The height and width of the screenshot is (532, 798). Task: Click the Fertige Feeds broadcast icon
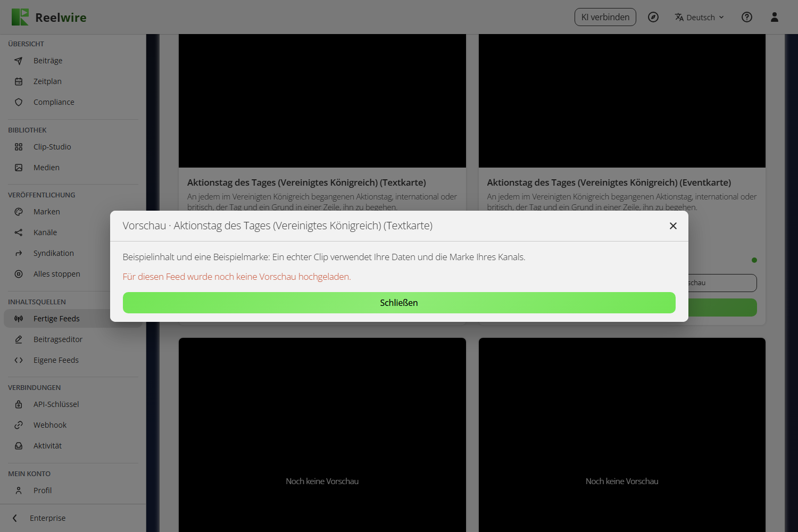[x=19, y=319]
